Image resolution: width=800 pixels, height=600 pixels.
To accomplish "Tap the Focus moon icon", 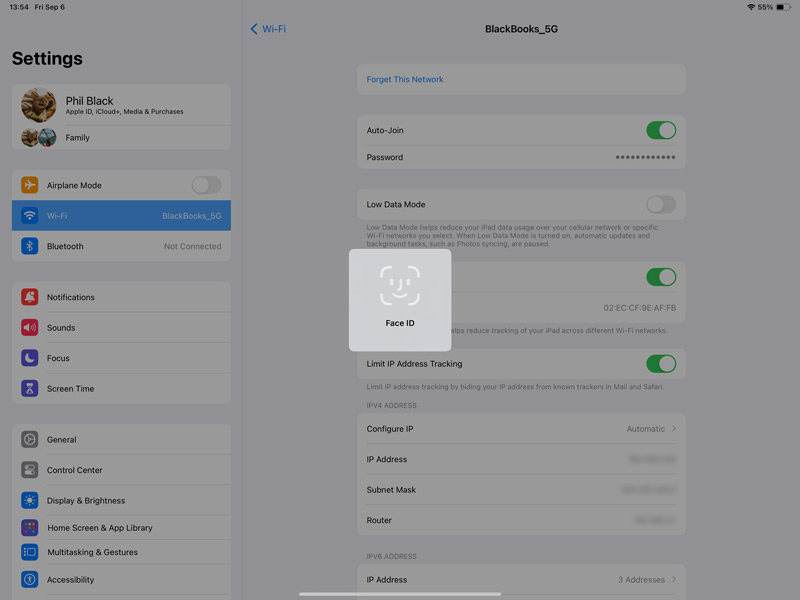I will pyautogui.click(x=30, y=358).
